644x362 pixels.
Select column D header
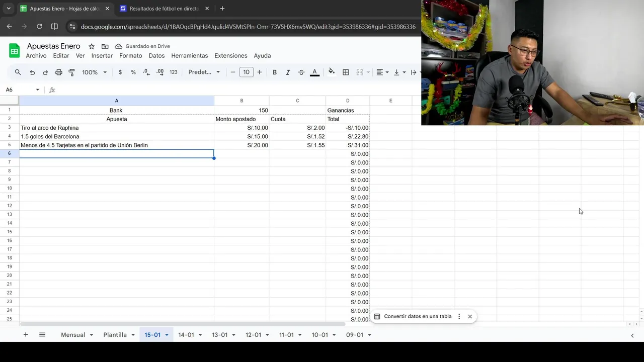pos(348,101)
